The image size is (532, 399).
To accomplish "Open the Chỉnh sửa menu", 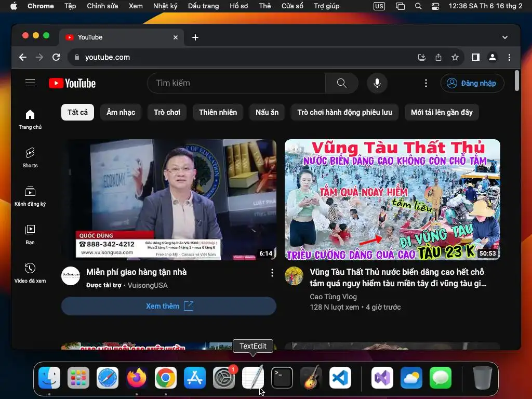I will click(102, 6).
